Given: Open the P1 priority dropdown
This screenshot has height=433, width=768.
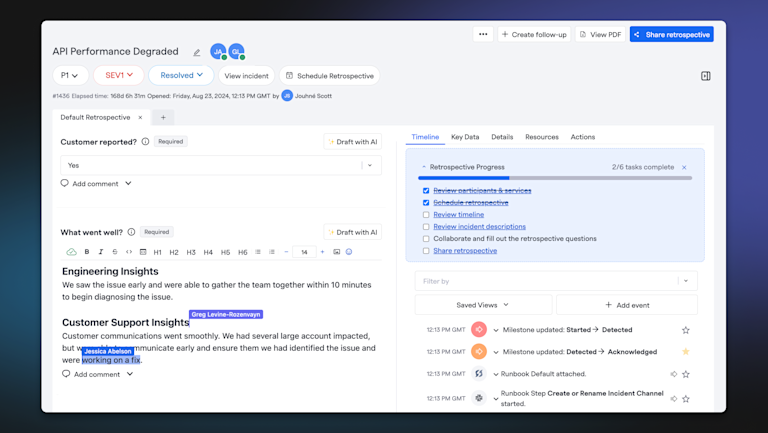Looking at the screenshot, I should [70, 75].
